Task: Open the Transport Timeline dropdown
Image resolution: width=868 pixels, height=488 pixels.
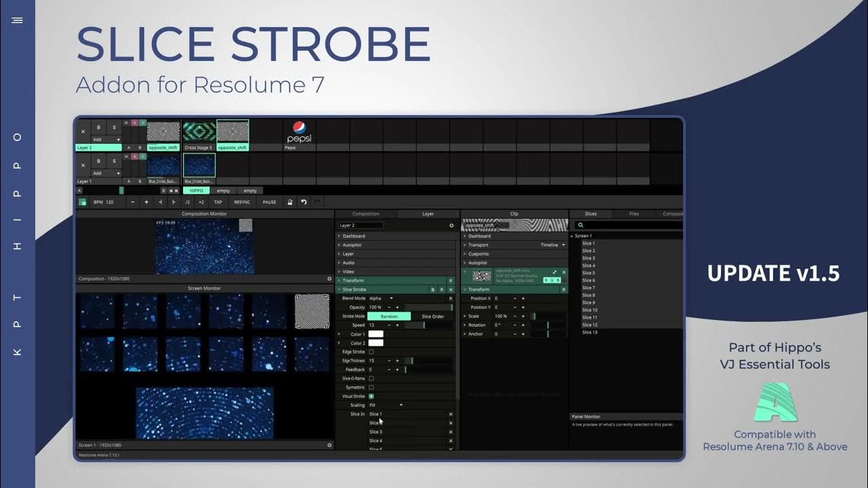Action: coord(553,245)
